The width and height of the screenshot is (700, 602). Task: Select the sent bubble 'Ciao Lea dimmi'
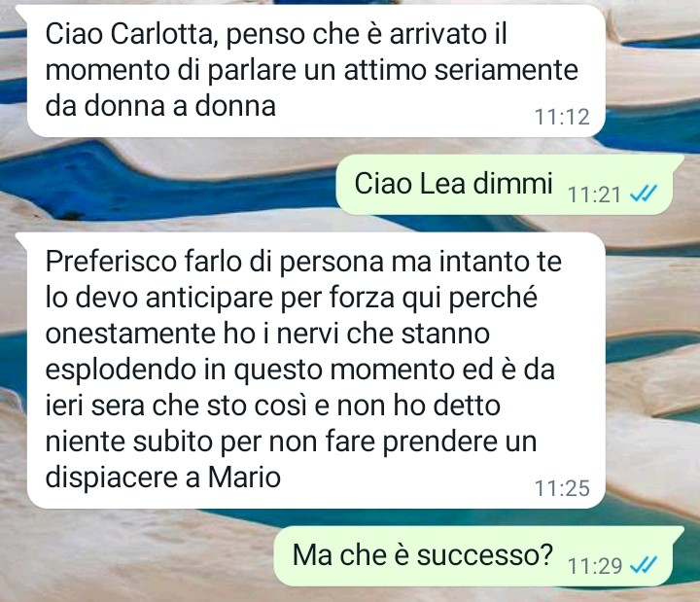click(x=504, y=185)
